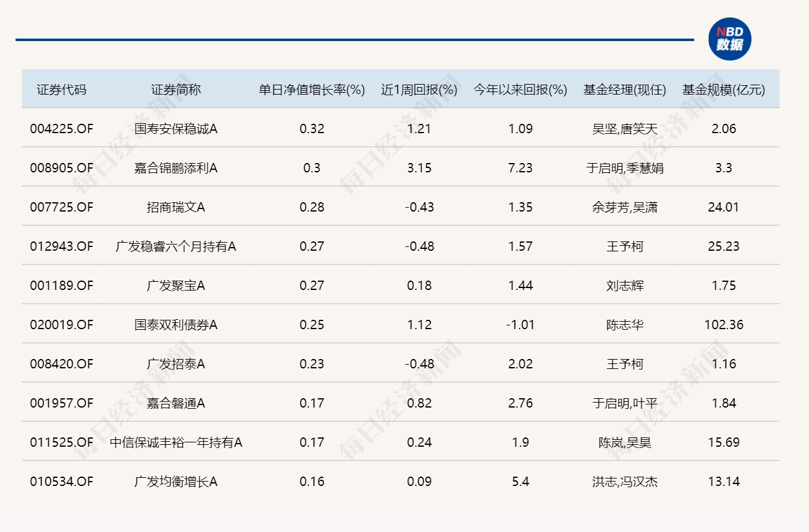
Task: Select fund name 招商瑞文A
Action: 175,207
